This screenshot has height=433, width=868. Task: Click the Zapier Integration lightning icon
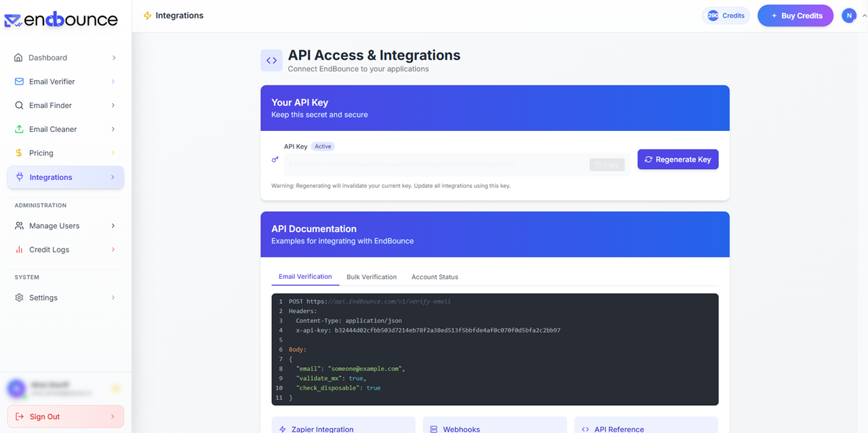281,429
